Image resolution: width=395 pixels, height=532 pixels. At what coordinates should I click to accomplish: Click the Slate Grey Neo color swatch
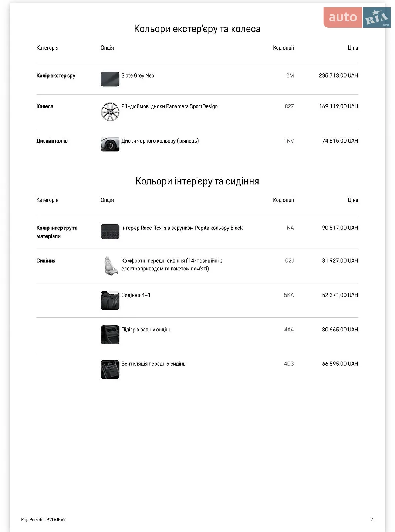coord(110,79)
